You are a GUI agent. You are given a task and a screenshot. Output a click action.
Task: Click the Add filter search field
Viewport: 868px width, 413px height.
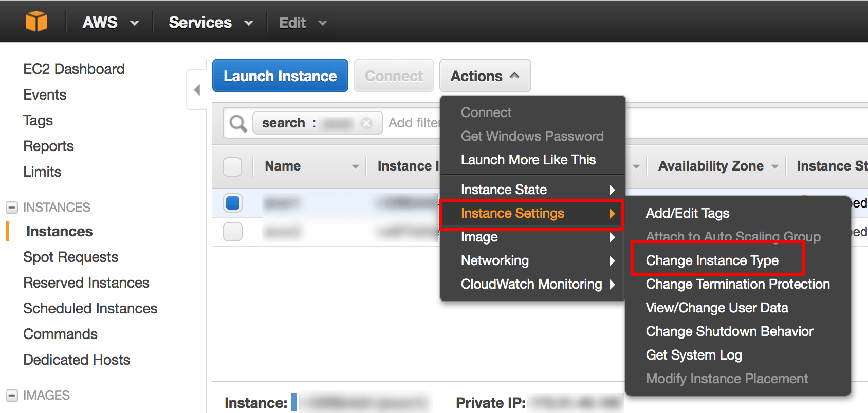click(x=414, y=123)
